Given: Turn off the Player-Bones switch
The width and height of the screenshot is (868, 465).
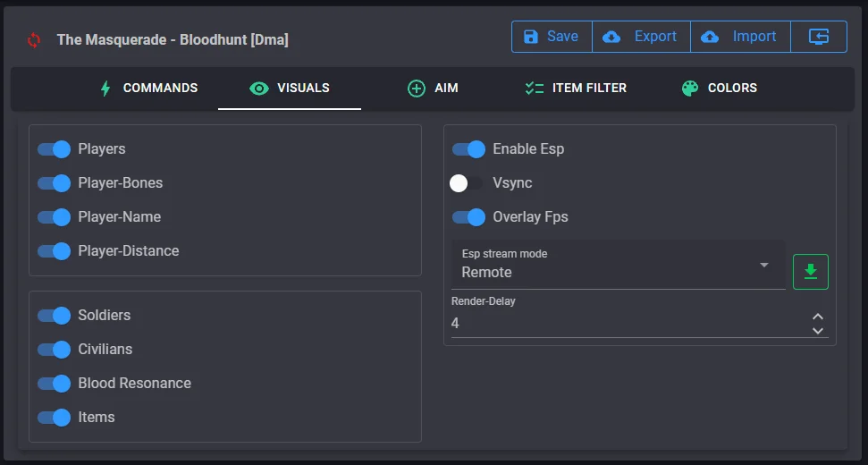Looking at the screenshot, I should (x=54, y=183).
